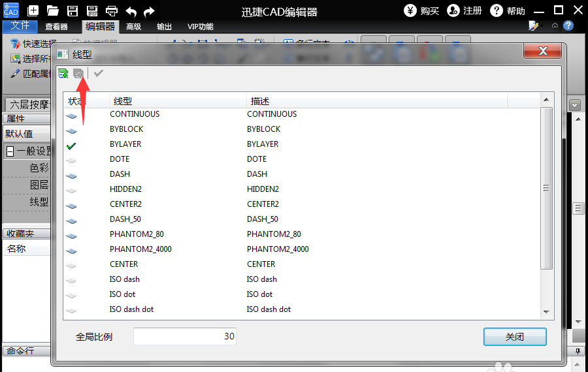Click the 关闭 close button
The image size is (588, 372).
[515, 336]
